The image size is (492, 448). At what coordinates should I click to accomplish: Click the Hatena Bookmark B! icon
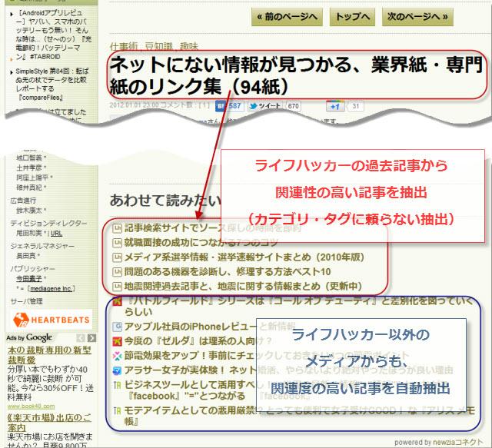click(x=221, y=106)
